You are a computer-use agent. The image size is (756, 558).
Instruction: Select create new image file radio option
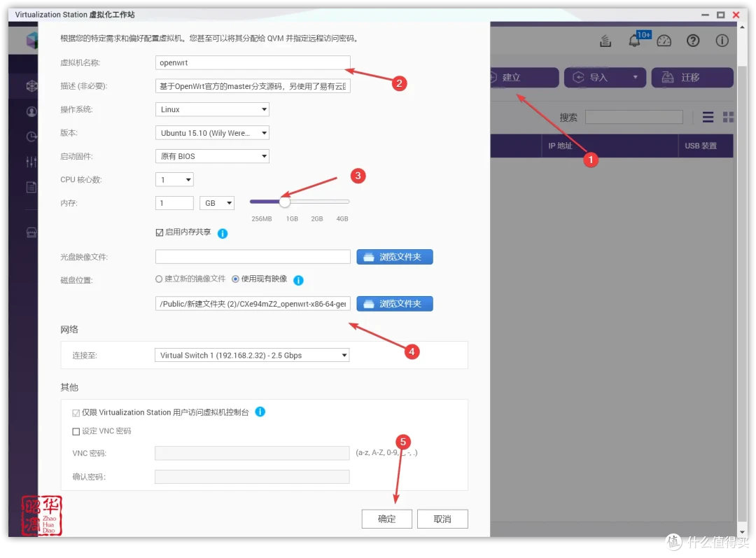[x=159, y=279]
